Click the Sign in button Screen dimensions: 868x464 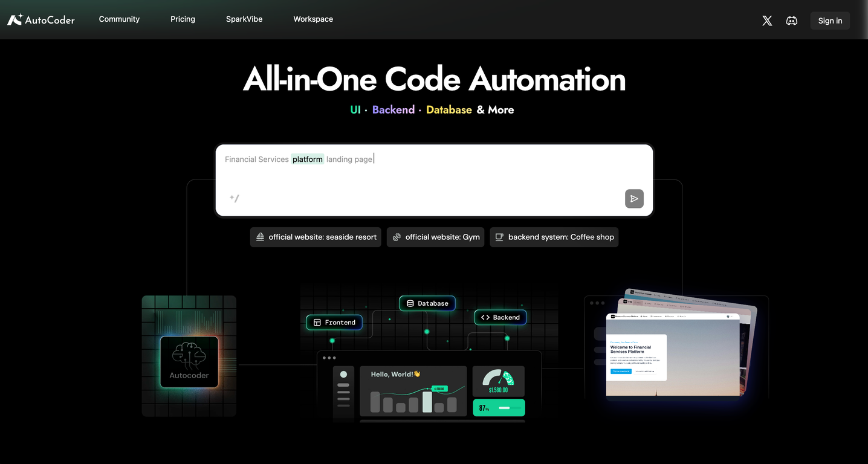830,21
